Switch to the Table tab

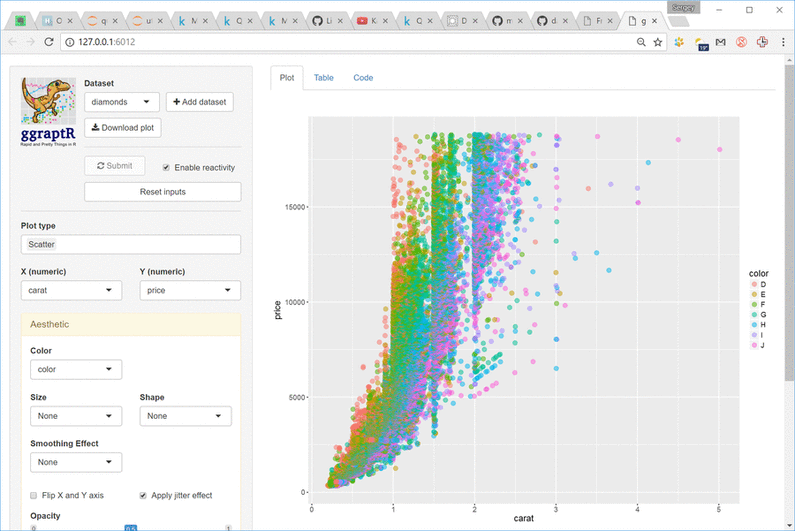click(324, 77)
